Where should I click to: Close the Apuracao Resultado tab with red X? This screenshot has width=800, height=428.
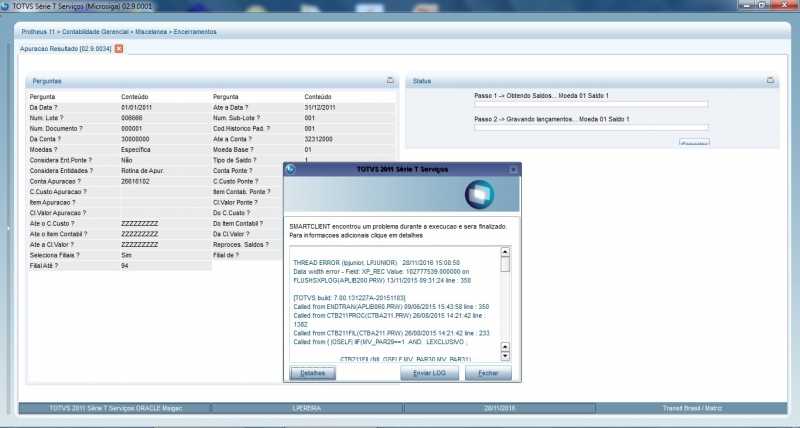[119, 48]
